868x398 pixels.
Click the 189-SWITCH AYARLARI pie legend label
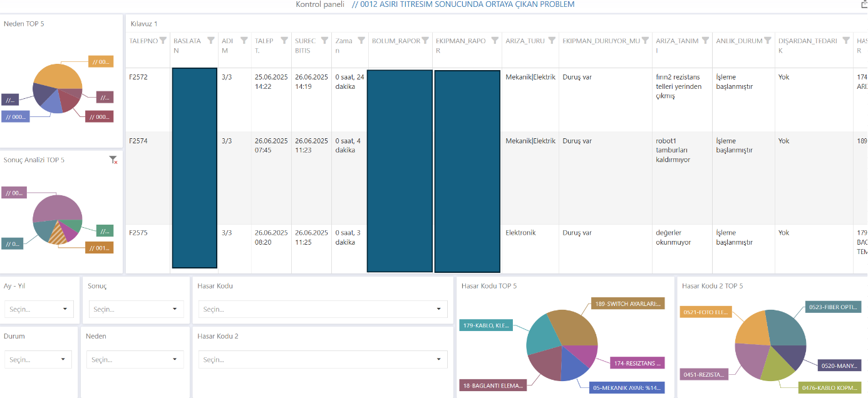pyautogui.click(x=627, y=304)
